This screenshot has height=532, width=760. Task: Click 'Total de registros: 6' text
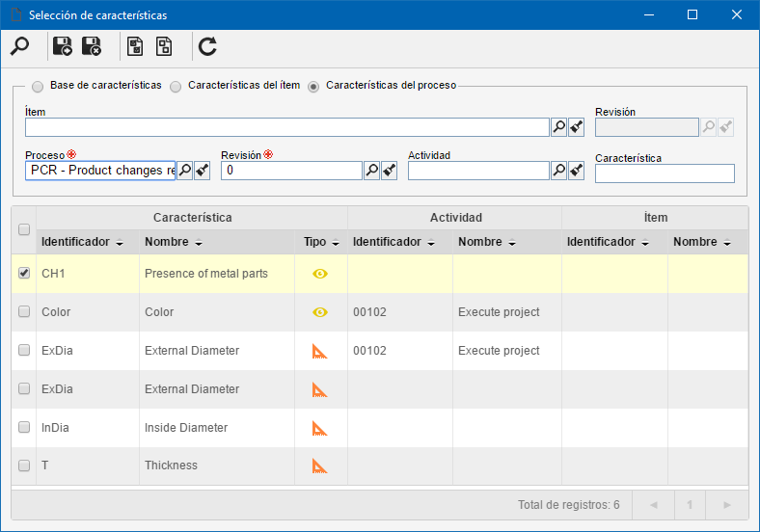[x=568, y=505]
